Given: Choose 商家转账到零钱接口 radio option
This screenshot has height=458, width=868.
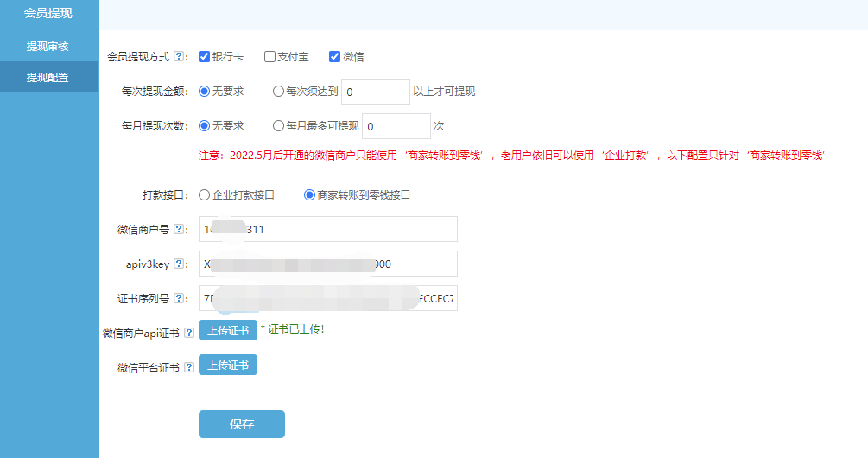Looking at the screenshot, I should 309,195.
